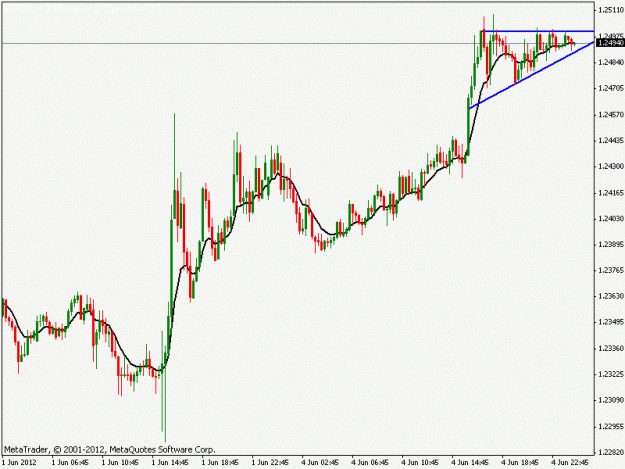Click the MetaQuotes Software Corp. copyright text
The image size is (625, 469).
[110, 449]
